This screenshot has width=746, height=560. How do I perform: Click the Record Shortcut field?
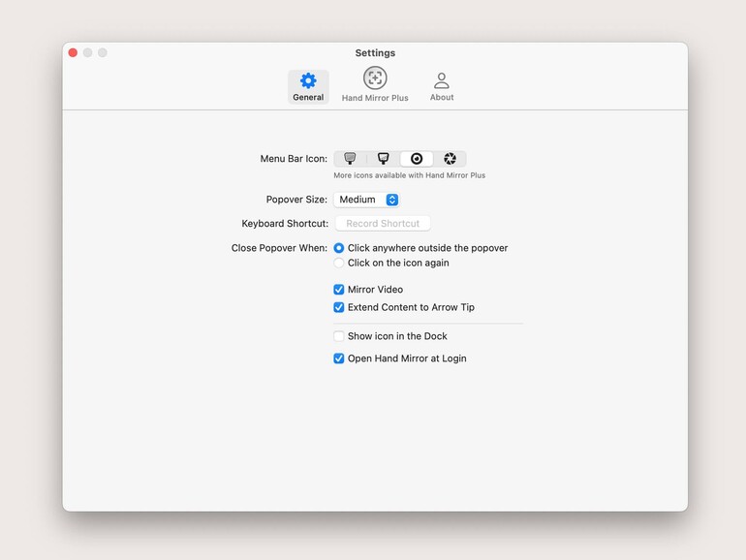[x=383, y=224]
